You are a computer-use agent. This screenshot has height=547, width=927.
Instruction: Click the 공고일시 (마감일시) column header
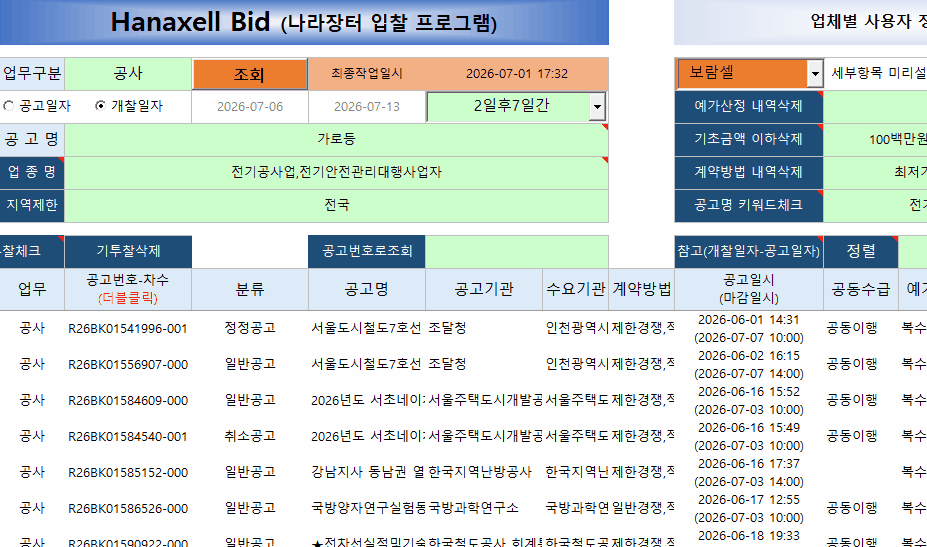[748, 289]
